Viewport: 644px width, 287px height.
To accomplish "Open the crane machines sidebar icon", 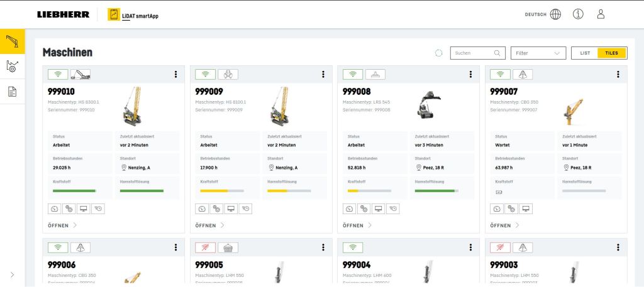I will 12,41.
